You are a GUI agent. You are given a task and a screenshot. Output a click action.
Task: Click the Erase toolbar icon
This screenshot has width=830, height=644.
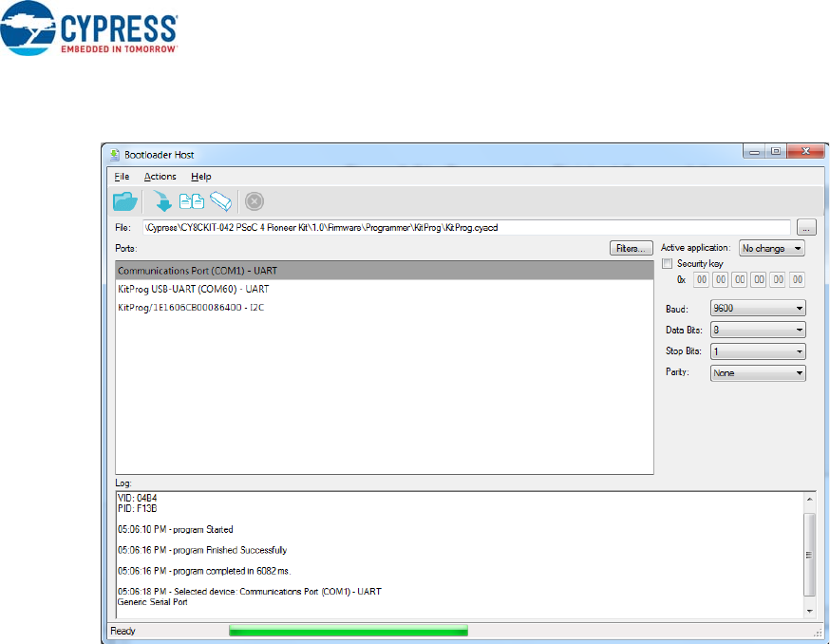[x=221, y=200]
